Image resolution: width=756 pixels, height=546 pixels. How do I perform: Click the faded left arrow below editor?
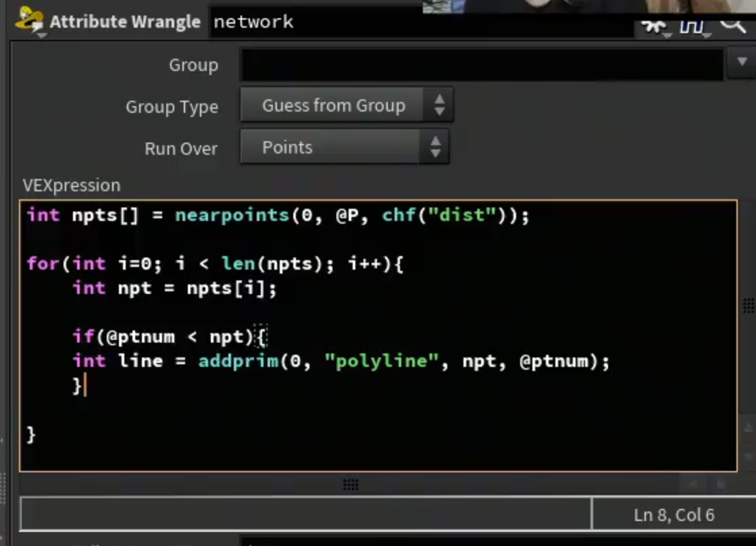[693, 484]
